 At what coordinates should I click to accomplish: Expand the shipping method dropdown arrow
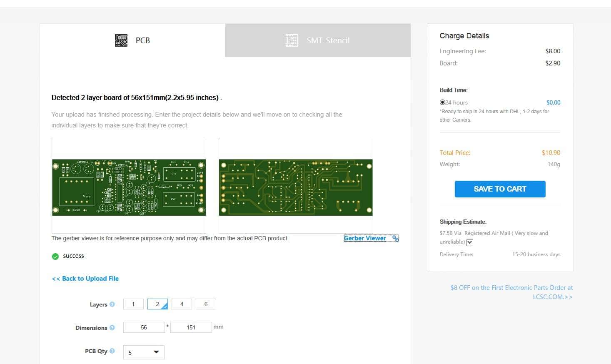pos(470,242)
